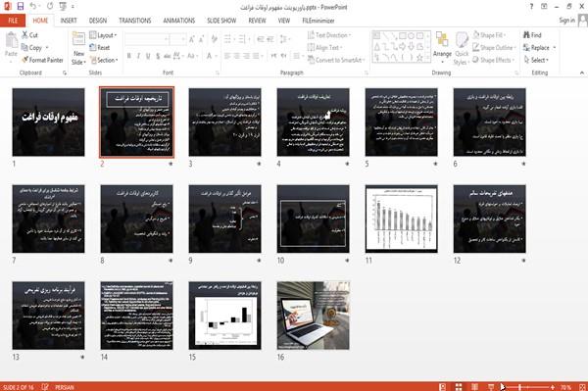Screen dimensions: 588x391
Task: Open the font size combo box
Action: (177, 39)
